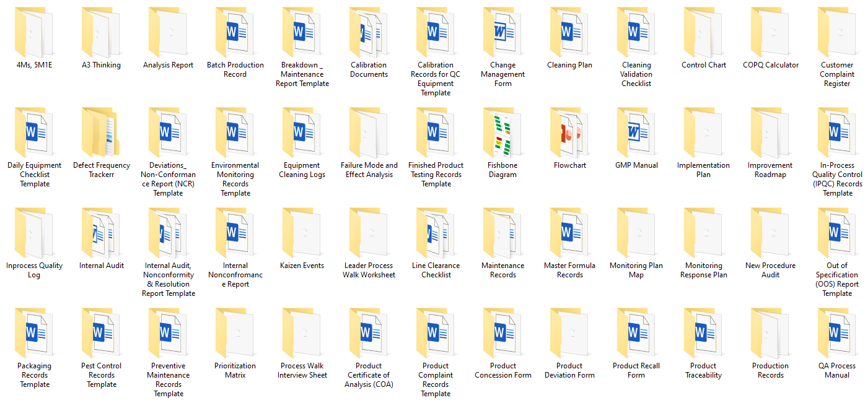This screenshot has width=868, height=403.
Task: Click 'Calibration Records for QC Equipment Template' label
Action: [436, 79]
